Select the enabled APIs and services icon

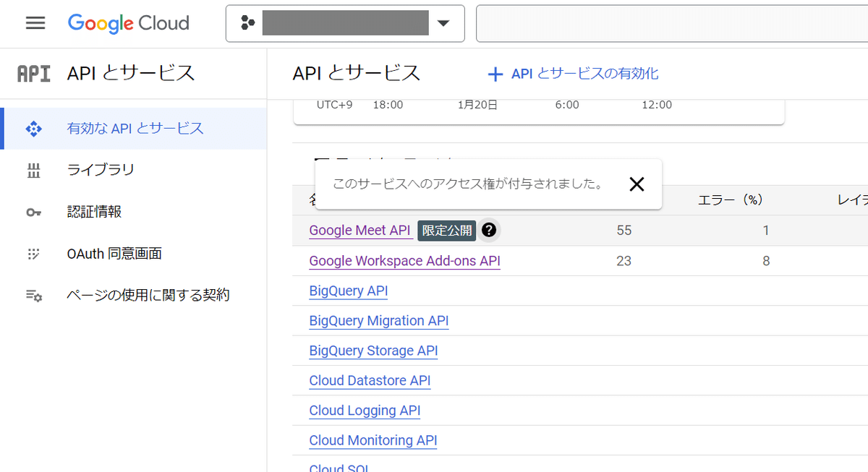coord(34,129)
